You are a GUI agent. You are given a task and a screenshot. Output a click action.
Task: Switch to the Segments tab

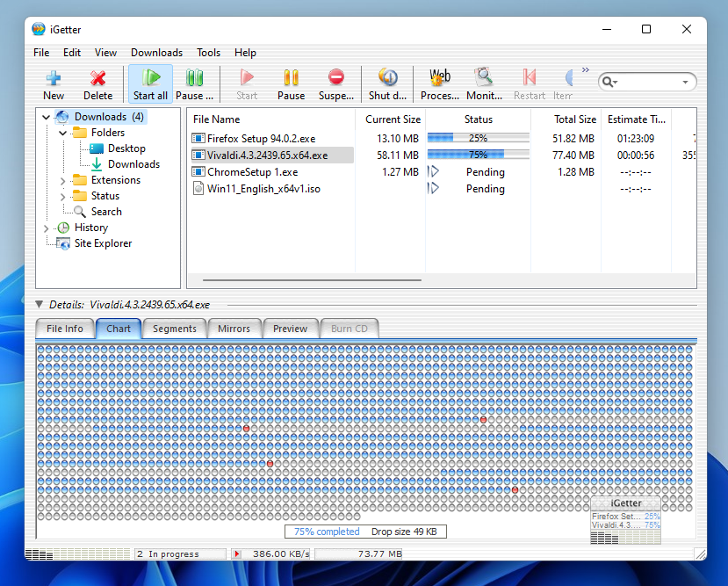(174, 329)
